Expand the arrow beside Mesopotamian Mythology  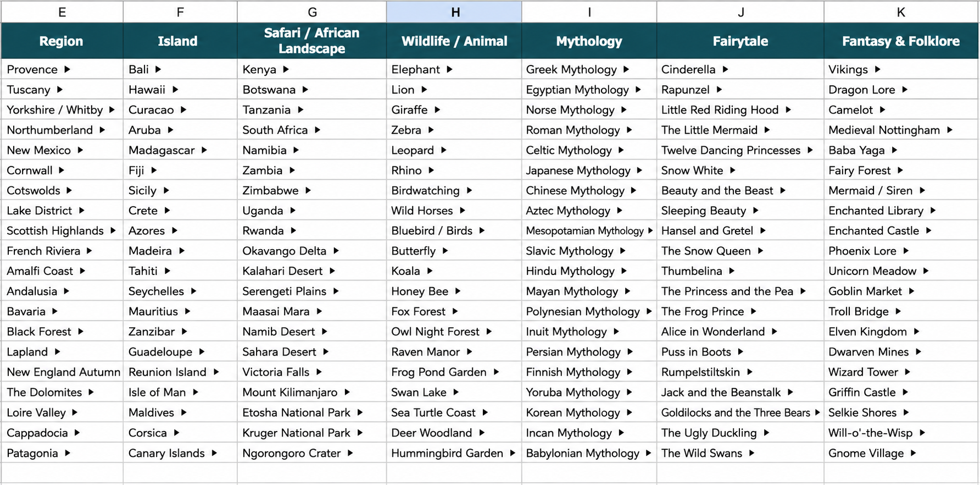click(650, 230)
